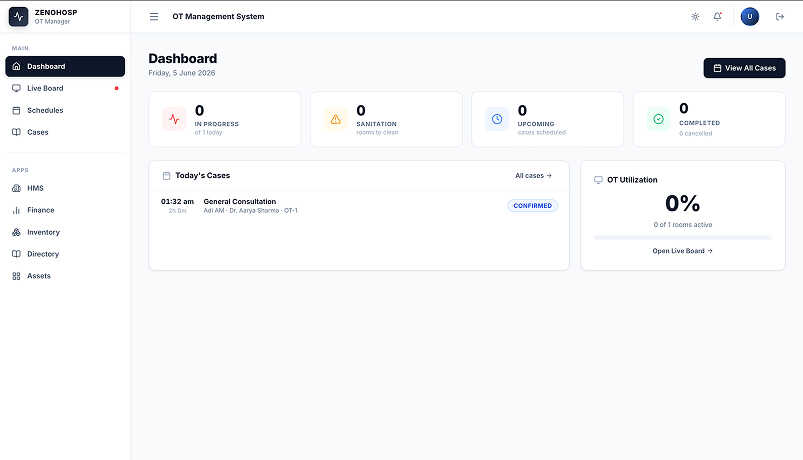This screenshot has width=803, height=460.
Task: Open the user avatar menu
Action: 749,16
